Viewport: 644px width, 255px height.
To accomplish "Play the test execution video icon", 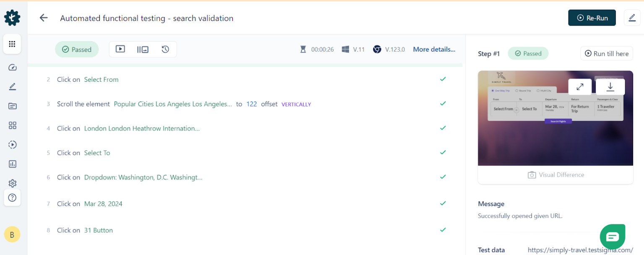I will coord(120,49).
